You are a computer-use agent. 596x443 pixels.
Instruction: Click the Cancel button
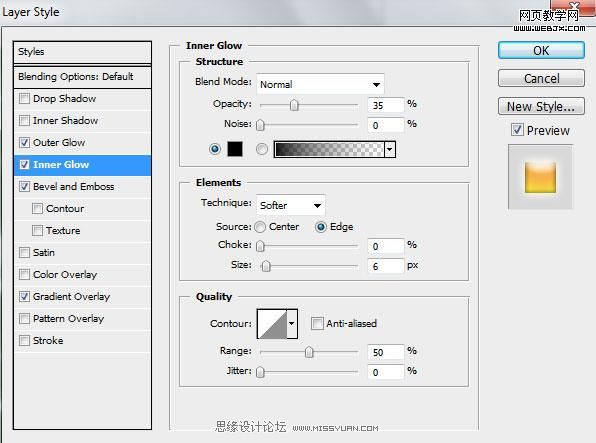(x=541, y=78)
